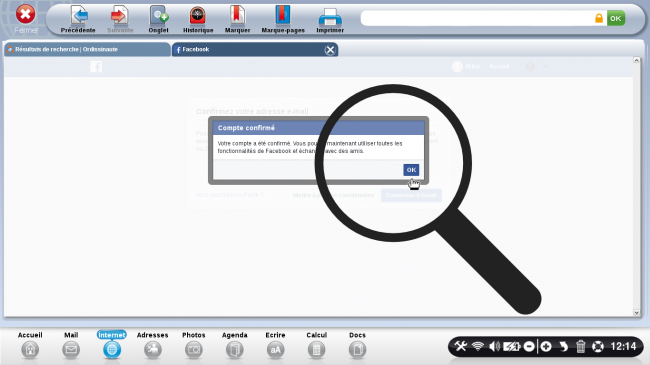Close the Facebook tab
The width and height of the screenshot is (650, 365).
point(330,50)
